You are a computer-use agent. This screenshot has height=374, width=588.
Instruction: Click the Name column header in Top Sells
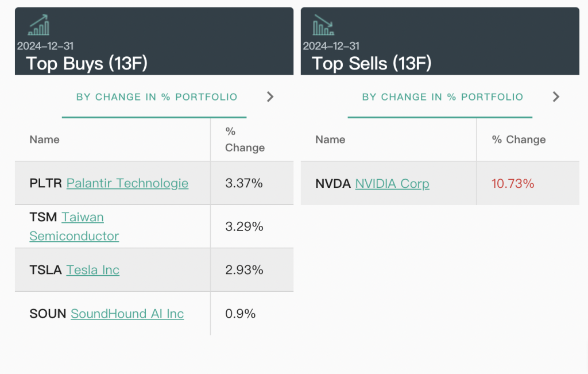330,140
